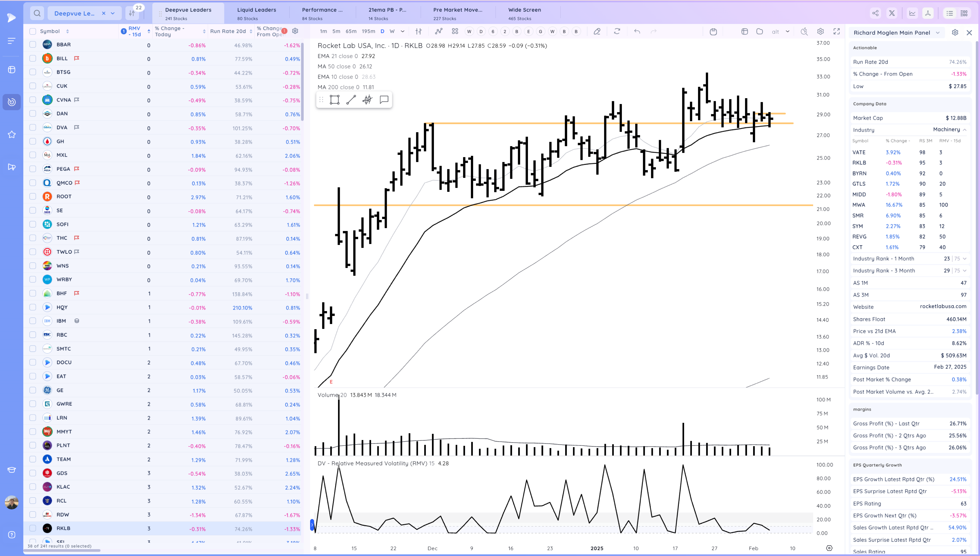Check the RKLB row checkbox
The height and width of the screenshot is (556, 980).
[x=33, y=529]
